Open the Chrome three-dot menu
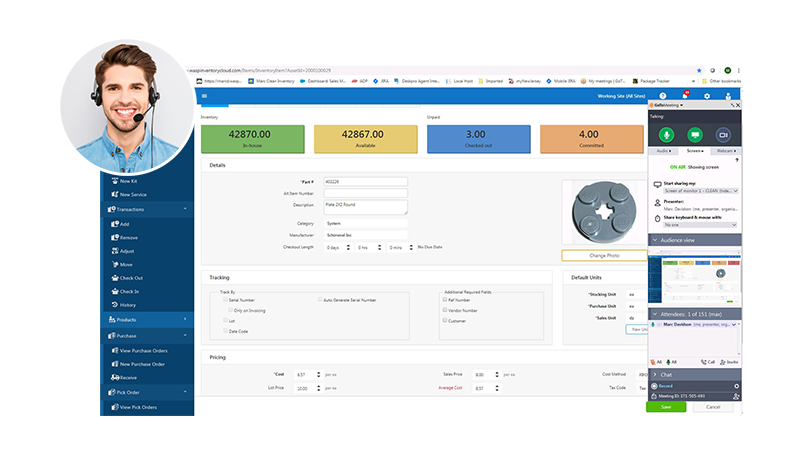The width and height of the screenshot is (800, 452). pyautogui.click(x=738, y=70)
